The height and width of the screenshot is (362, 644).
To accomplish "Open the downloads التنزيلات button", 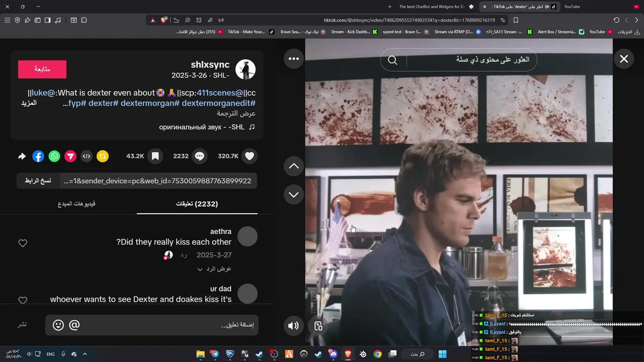I will (628, 32).
